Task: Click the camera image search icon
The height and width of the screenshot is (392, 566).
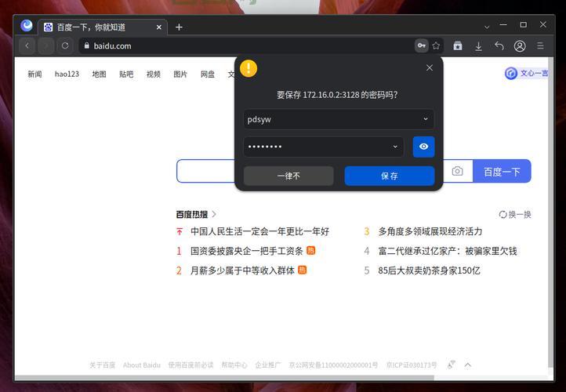Action: coord(457,171)
